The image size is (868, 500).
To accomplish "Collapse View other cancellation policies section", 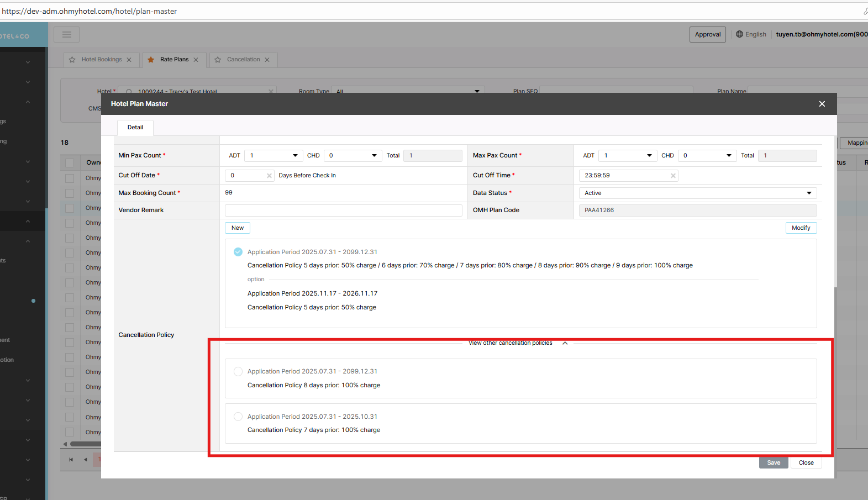I will coord(565,343).
